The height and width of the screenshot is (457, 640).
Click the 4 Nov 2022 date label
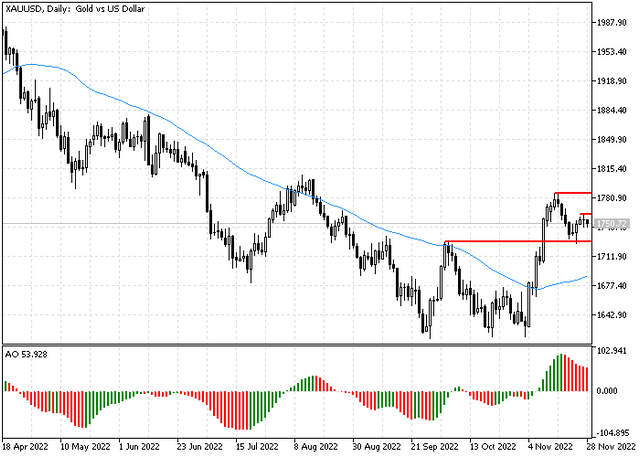point(550,447)
